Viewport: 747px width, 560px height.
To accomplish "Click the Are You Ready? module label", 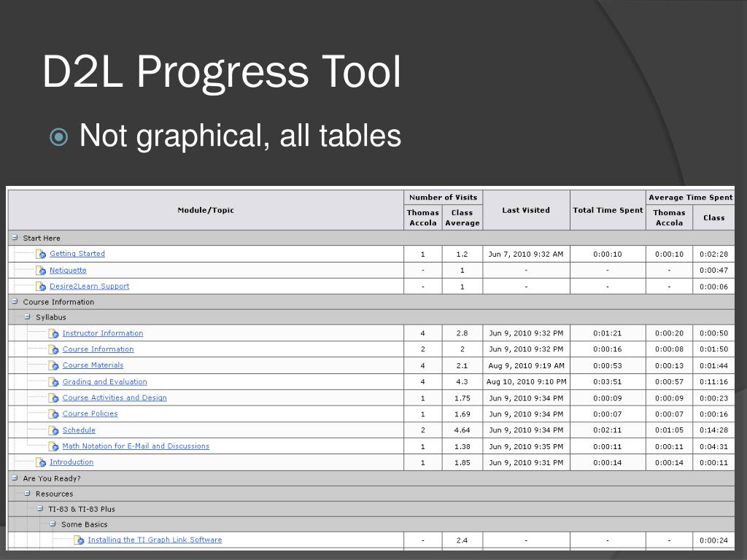I will tap(52, 478).
